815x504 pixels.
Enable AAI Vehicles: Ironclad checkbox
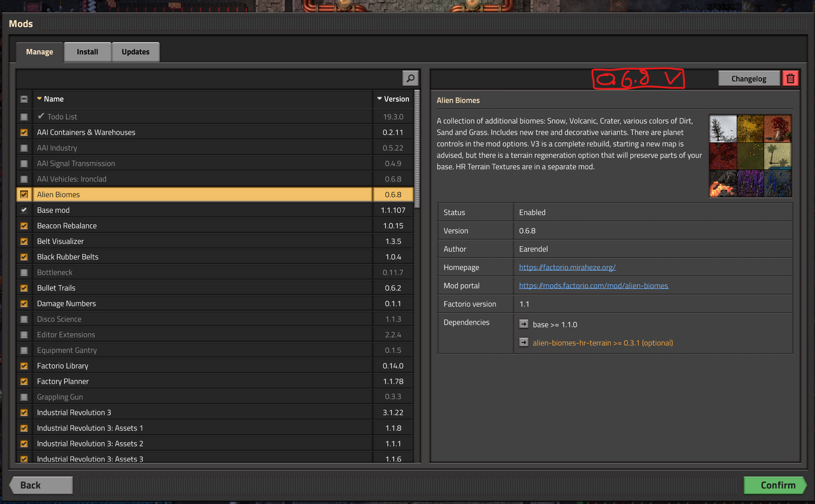24,179
